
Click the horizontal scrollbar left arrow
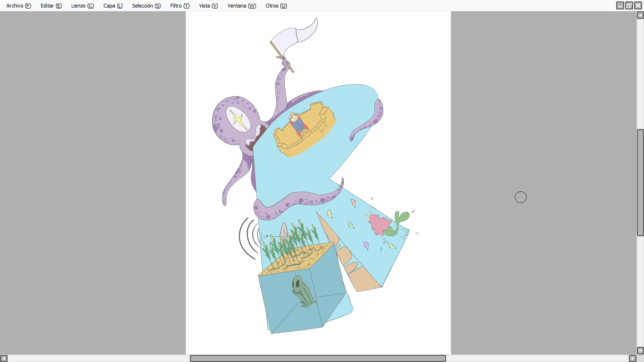point(4,358)
